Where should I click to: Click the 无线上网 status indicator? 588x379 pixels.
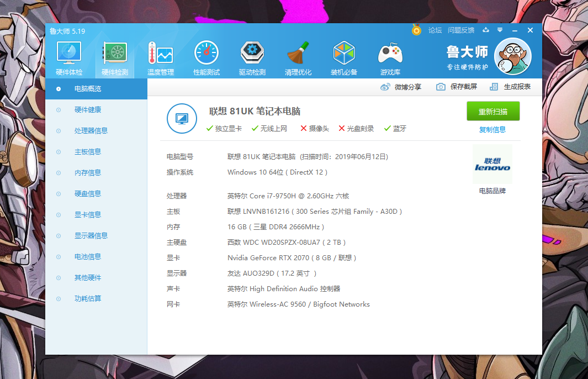[x=269, y=129]
